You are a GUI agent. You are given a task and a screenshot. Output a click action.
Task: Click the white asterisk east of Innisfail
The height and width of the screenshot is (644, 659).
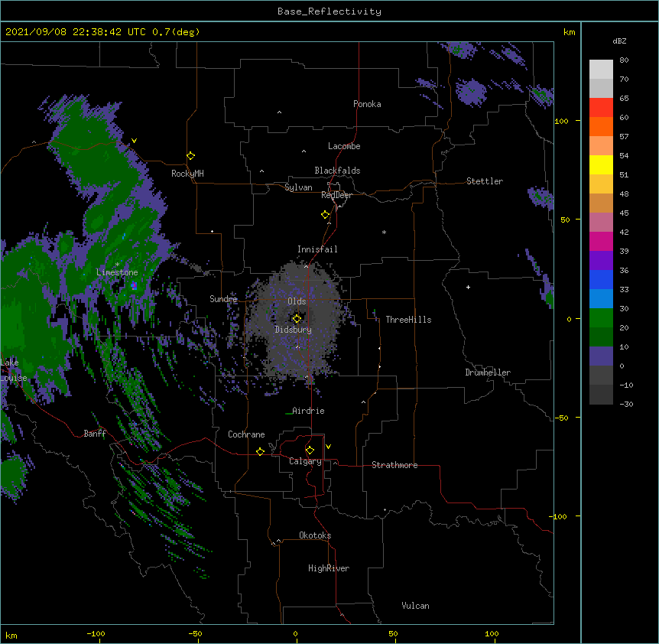tap(384, 232)
